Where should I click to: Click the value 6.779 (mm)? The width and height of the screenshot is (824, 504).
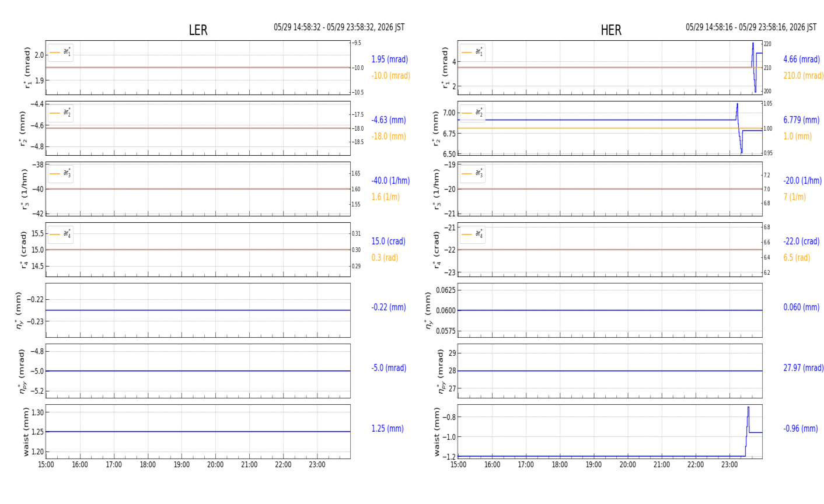pyautogui.click(x=801, y=120)
